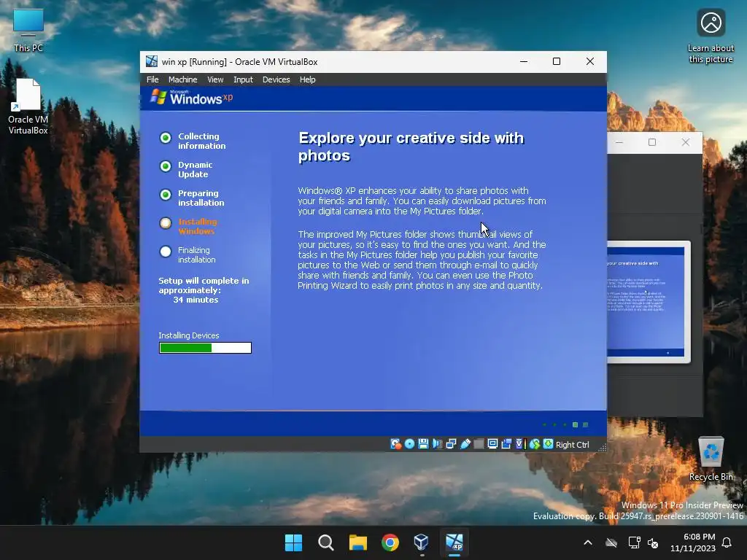
Task: Click the Installing Devices progress bar
Action: pos(205,348)
